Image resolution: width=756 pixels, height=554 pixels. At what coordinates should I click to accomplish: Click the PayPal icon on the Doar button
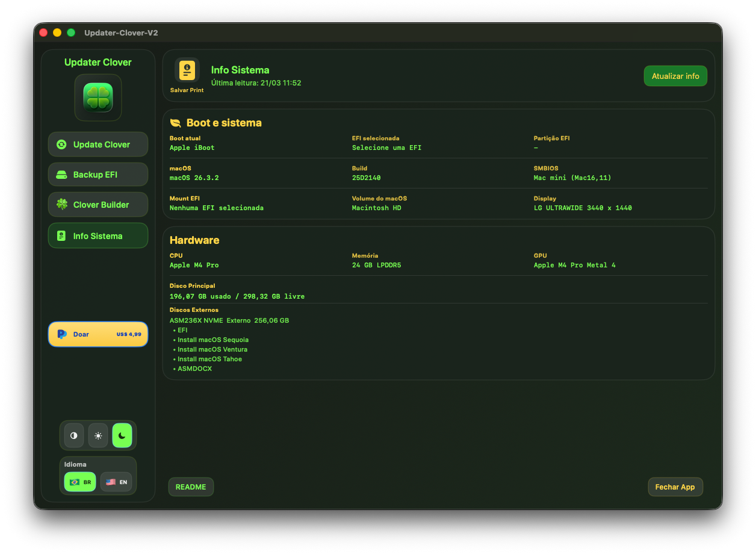coord(61,334)
